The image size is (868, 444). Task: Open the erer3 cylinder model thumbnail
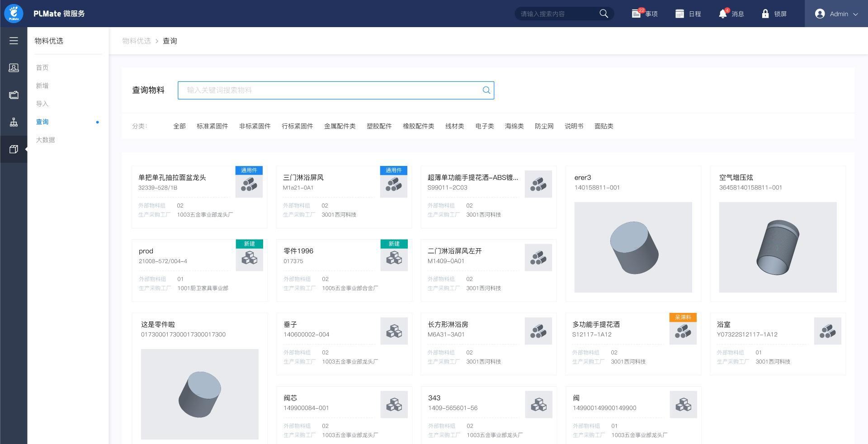click(x=633, y=247)
